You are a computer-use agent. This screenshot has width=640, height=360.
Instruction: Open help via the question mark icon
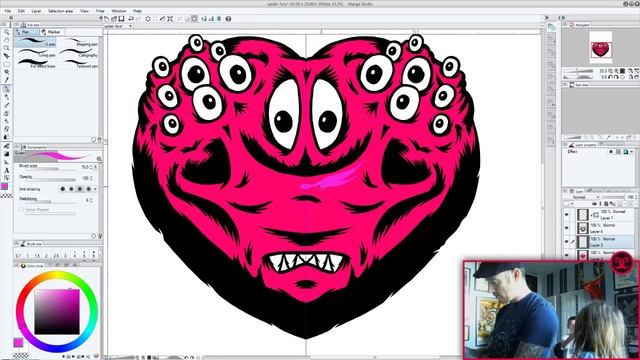229,19
